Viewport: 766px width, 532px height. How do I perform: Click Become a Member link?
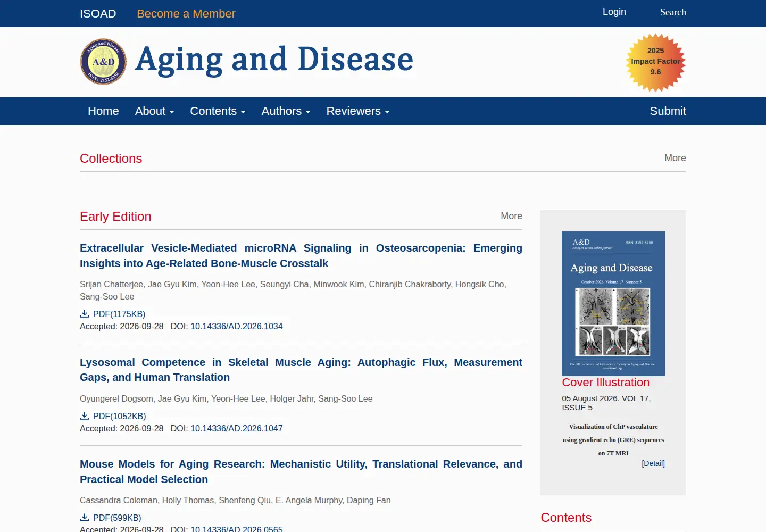pos(186,14)
